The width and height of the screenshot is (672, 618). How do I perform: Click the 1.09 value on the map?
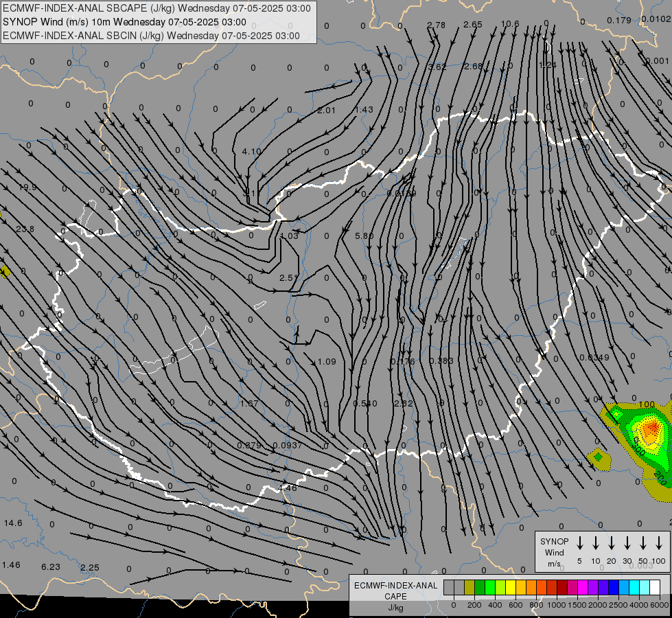(327, 362)
